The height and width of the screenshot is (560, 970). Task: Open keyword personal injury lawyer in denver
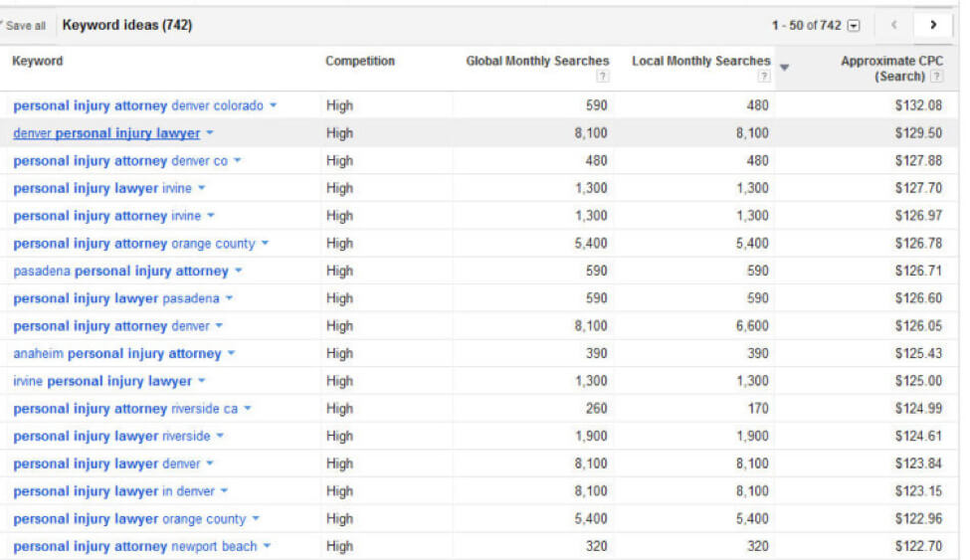coord(113,491)
